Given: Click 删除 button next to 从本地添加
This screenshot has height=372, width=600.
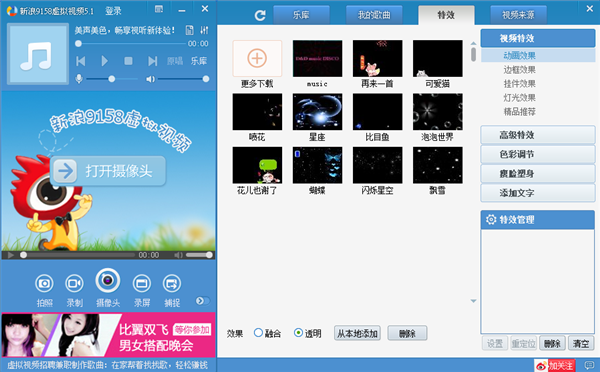Looking at the screenshot, I should click(407, 333).
